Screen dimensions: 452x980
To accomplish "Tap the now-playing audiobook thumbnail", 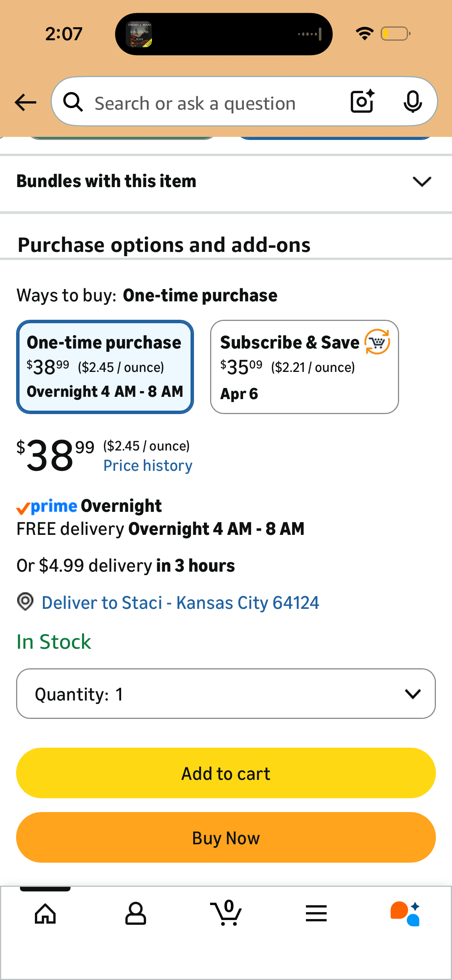I will pos(139,34).
